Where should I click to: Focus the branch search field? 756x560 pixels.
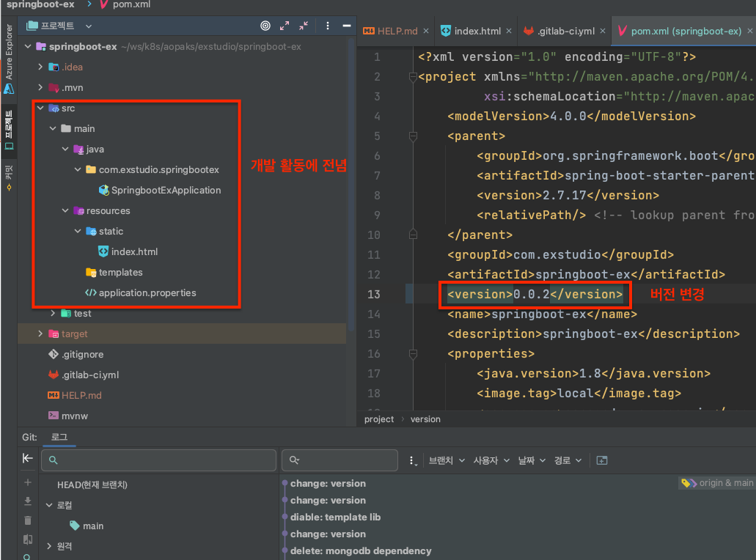pos(158,460)
